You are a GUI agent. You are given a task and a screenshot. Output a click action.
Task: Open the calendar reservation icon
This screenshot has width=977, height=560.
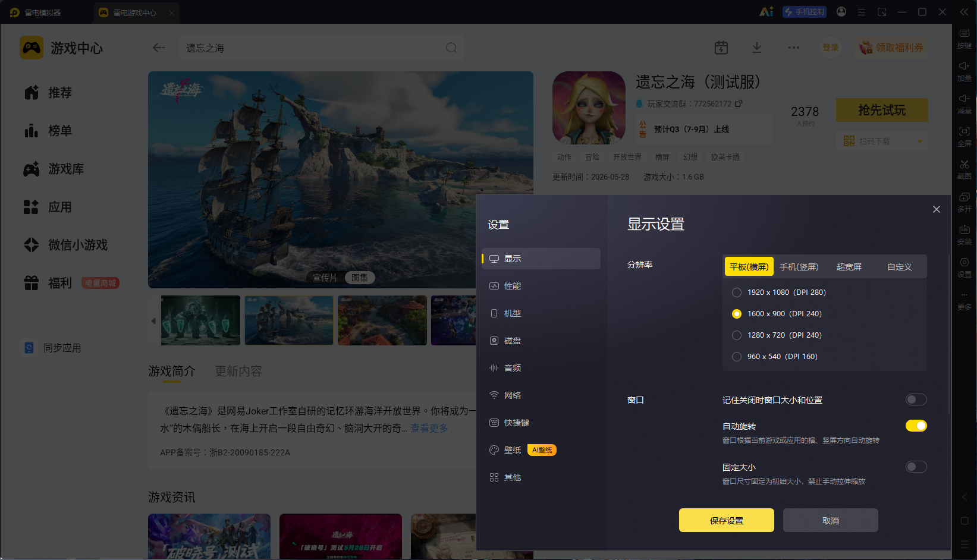click(x=721, y=48)
